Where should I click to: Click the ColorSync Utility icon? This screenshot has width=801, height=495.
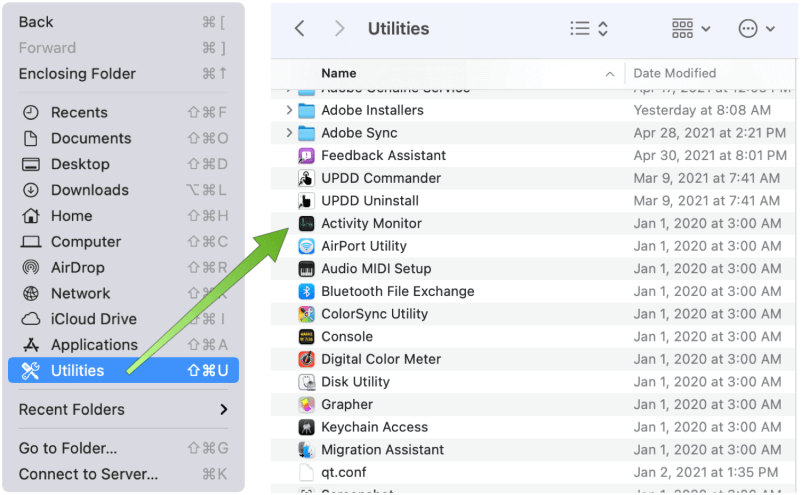307,314
